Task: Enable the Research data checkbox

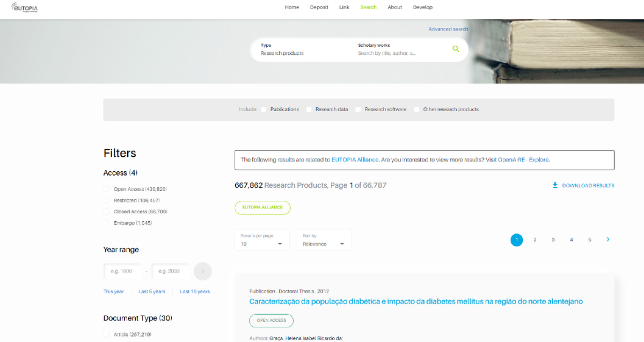Action: 309,110
